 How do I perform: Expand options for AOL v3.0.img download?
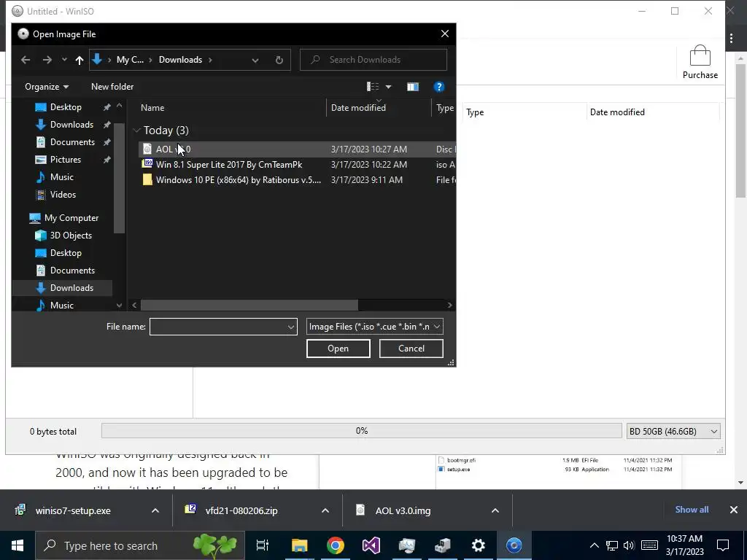tap(495, 510)
